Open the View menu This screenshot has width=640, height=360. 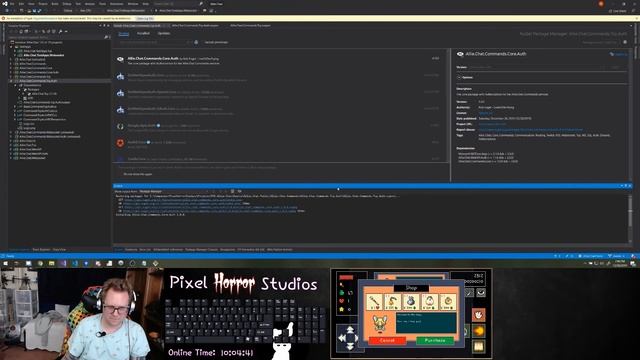click(x=31, y=4)
